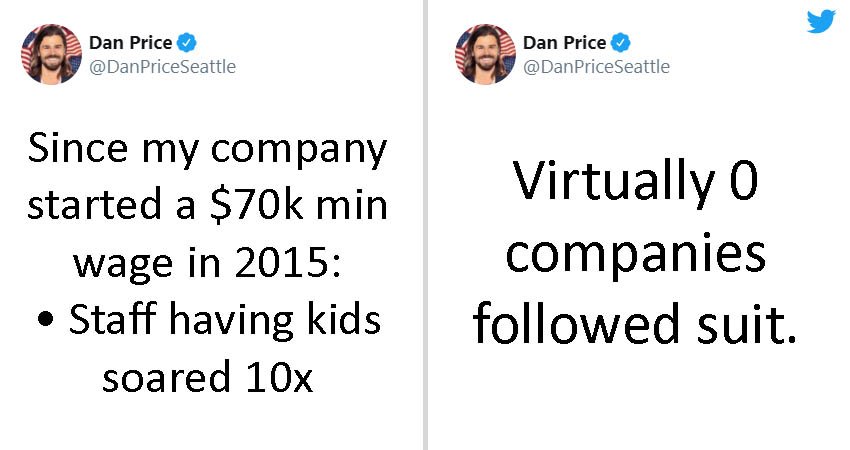Click the vertical divider between the two tweets

tap(425, 225)
